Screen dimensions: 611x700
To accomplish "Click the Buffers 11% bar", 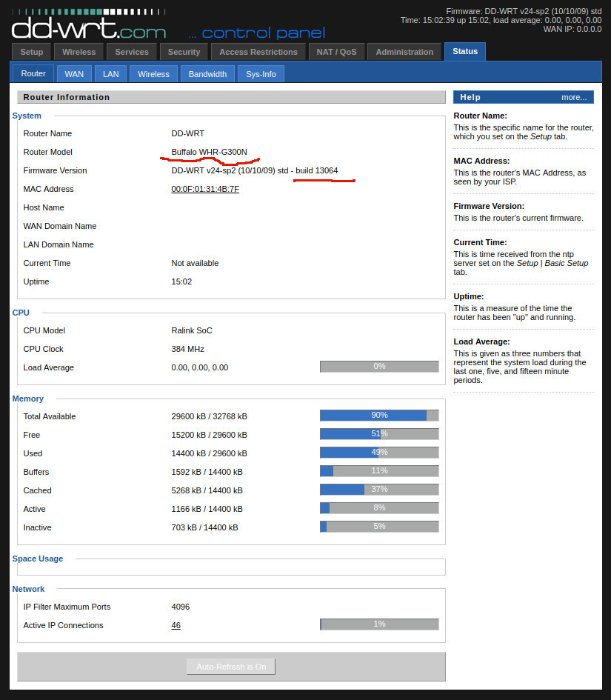I will [x=379, y=471].
